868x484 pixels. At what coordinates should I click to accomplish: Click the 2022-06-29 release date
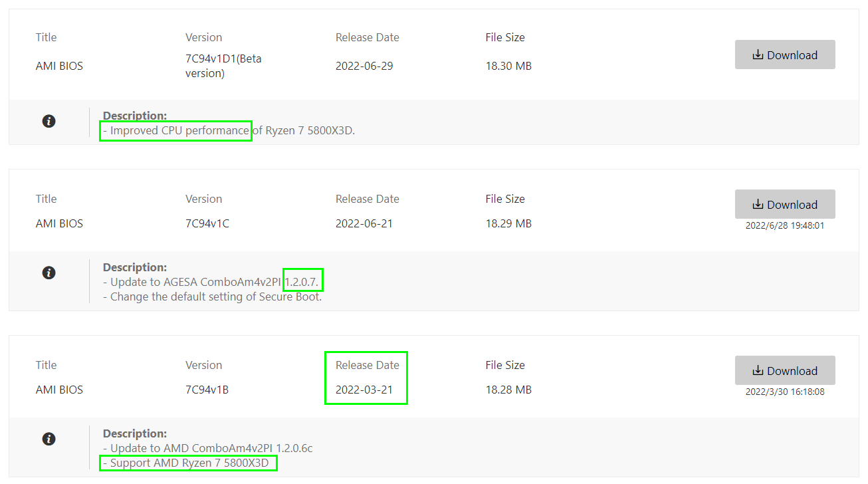364,66
